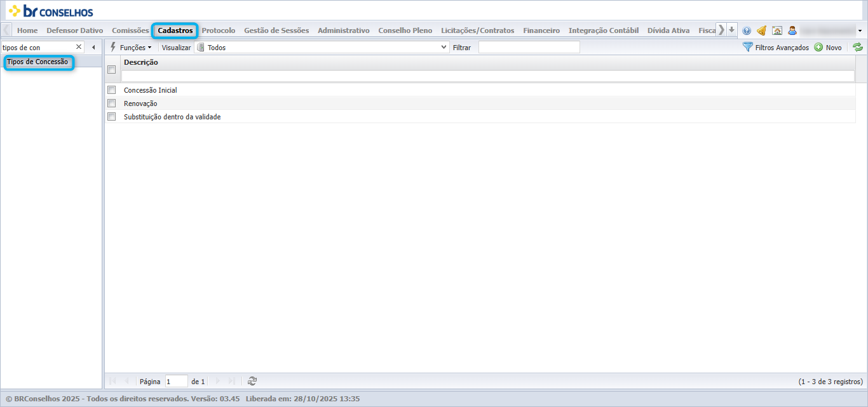The width and height of the screenshot is (868, 407).
Task: Open Filtros Avançados
Action: (x=776, y=47)
